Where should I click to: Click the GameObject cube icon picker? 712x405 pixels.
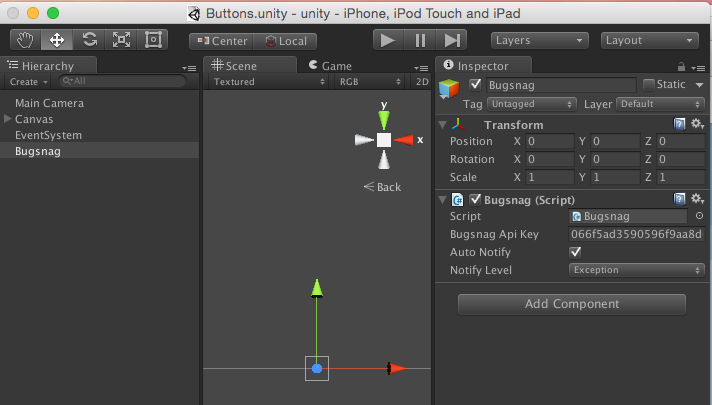449,89
